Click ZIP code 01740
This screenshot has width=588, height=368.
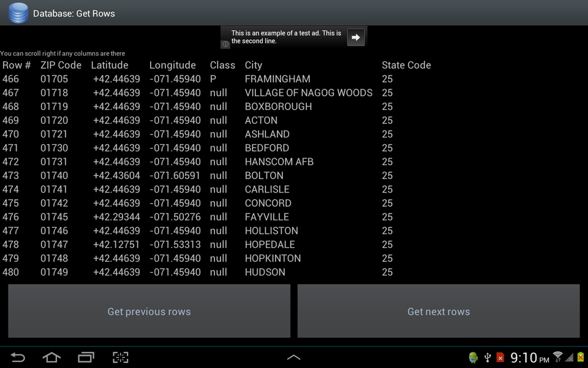[54, 175]
